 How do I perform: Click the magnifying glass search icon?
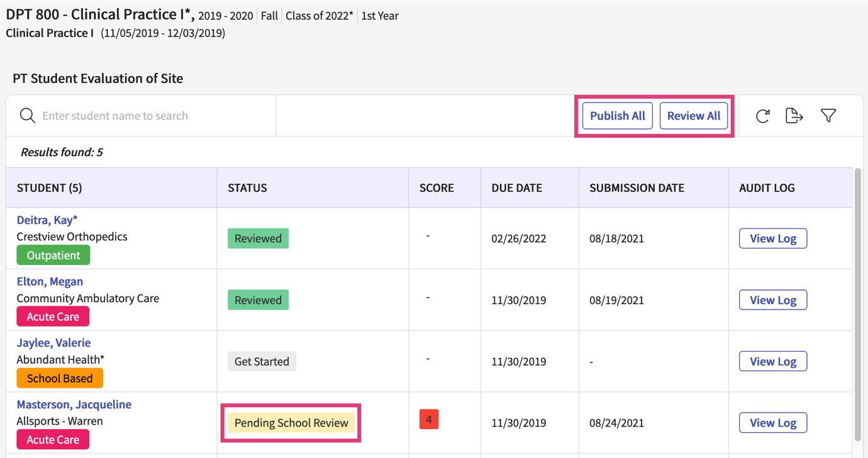27,116
